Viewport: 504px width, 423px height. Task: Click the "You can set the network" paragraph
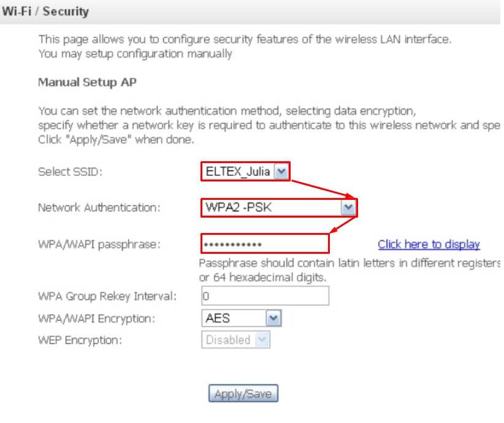tap(227, 111)
